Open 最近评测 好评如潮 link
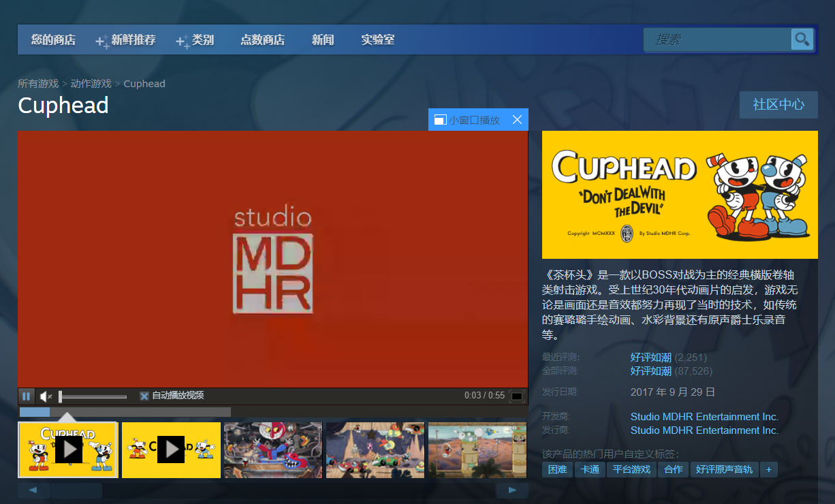 651,358
